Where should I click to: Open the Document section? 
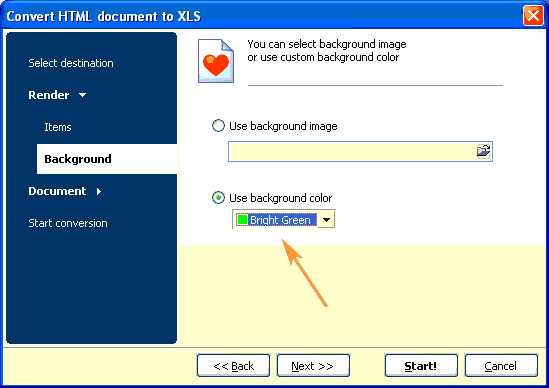click(57, 191)
